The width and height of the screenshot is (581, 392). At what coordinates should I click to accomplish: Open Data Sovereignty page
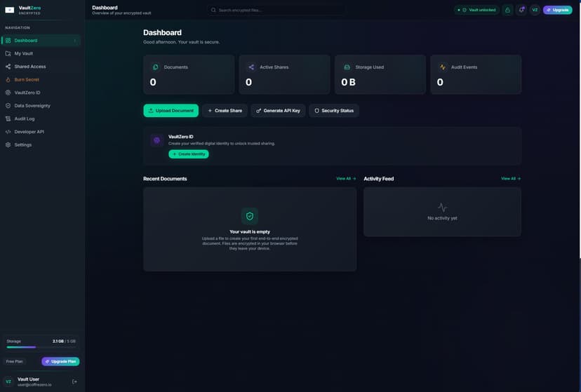pyautogui.click(x=41, y=105)
